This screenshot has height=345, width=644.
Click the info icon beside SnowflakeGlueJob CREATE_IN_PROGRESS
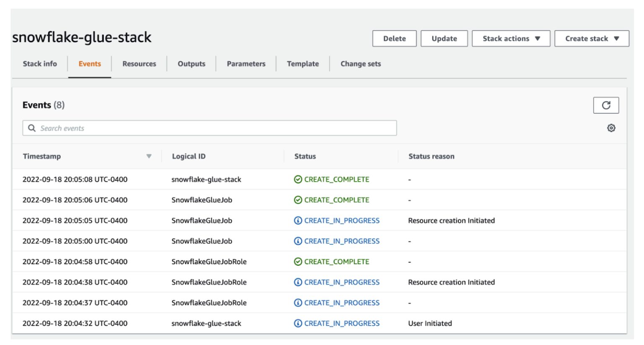[298, 220]
